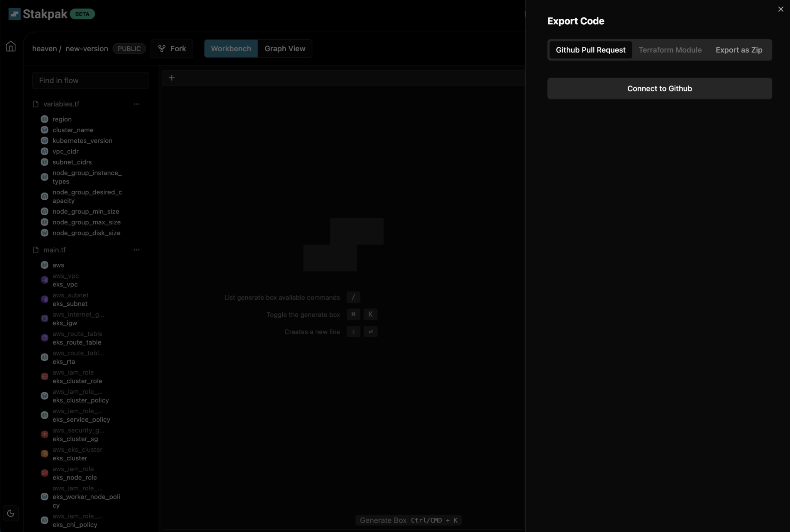The width and height of the screenshot is (790, 532).
Task: Select the Export as Zip option
Action: (739, 50)
